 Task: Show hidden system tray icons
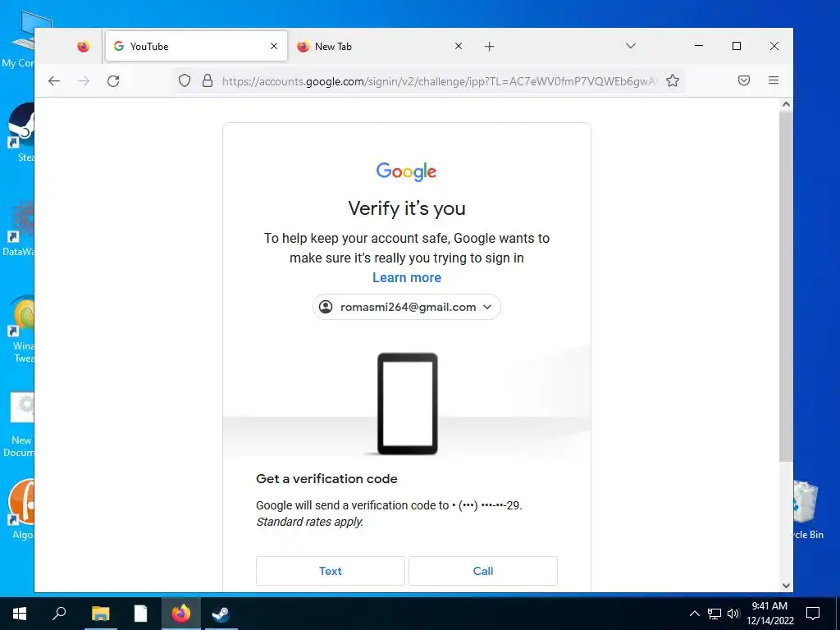694,614
